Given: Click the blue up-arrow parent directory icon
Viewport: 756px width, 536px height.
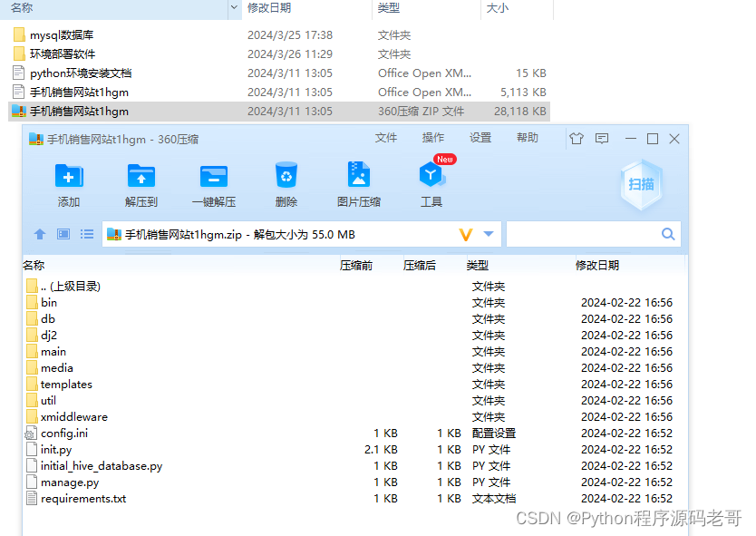Looking at the screenshot, I should [39, 233].
